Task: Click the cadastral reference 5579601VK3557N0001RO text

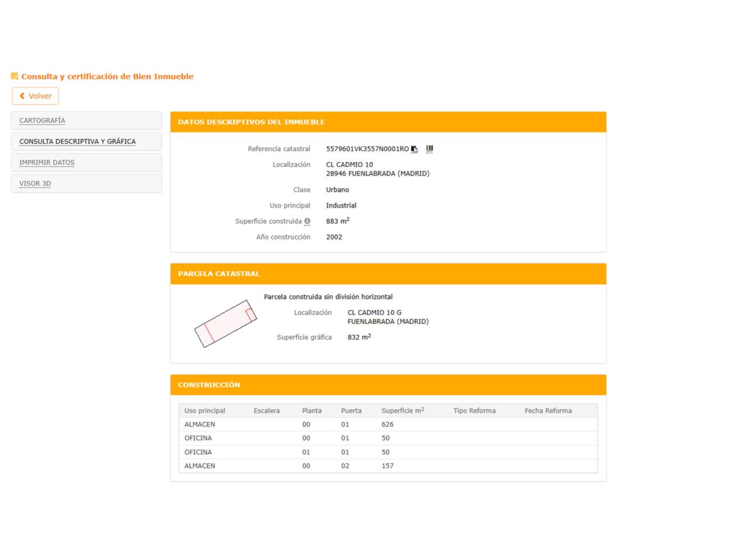Action: 367,149
